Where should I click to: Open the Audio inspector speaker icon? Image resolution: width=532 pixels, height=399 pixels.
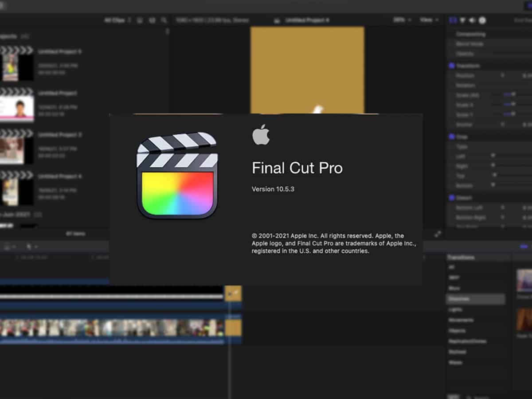click(473, 20)
